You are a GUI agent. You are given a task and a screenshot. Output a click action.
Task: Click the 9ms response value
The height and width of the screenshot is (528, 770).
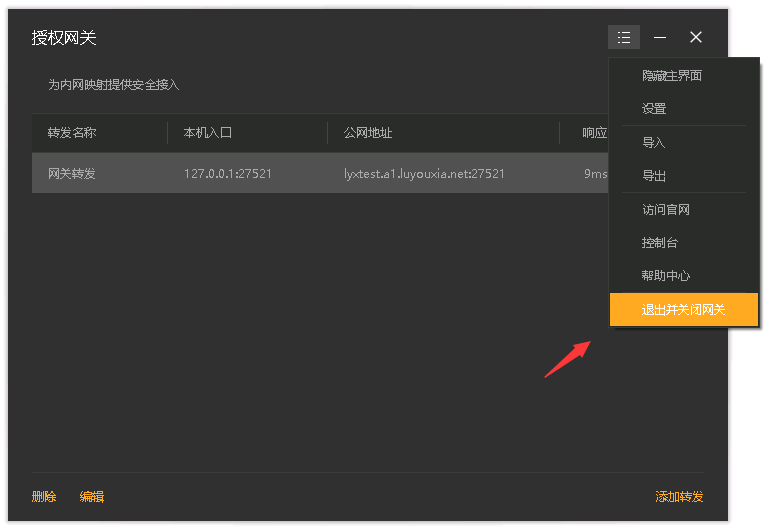coord(595,173)
